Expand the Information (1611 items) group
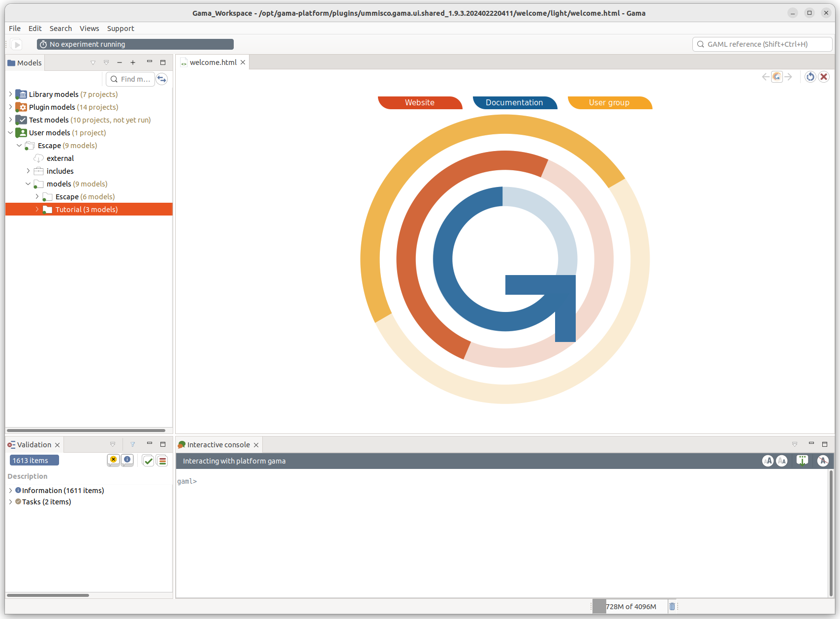The height and width of the screenshot is (619, 840). pyautogui.click(x=10, y=491)
